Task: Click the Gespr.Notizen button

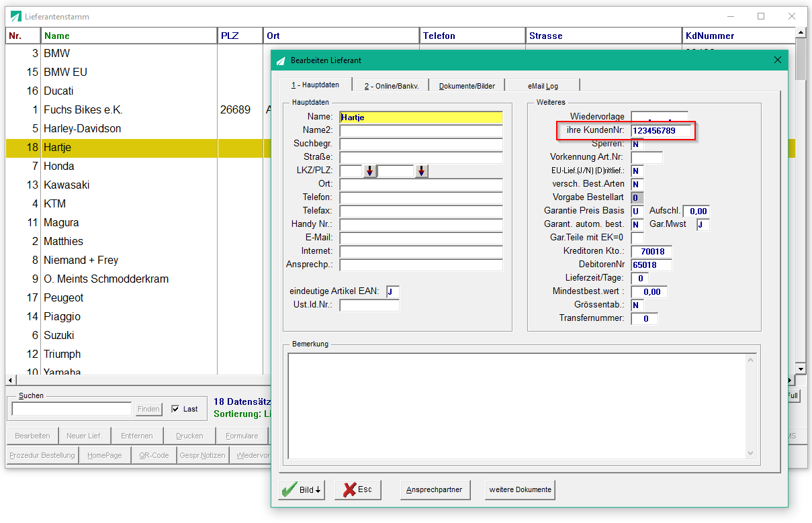Action: [203, 455]
